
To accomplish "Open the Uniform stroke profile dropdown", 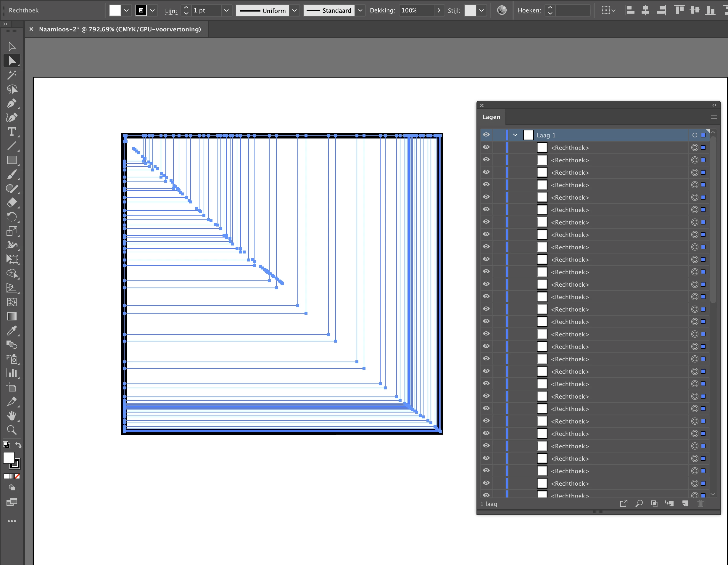I will (294, 10).
